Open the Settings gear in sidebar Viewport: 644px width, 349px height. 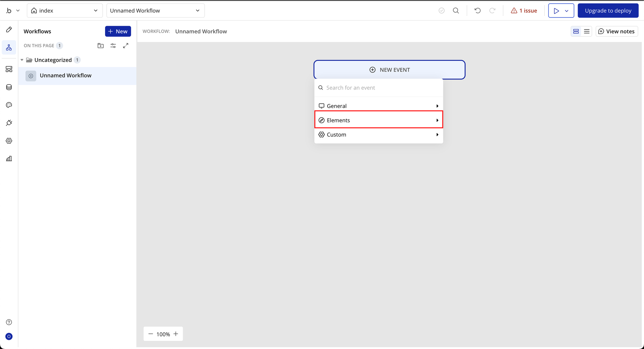point(9,141)
